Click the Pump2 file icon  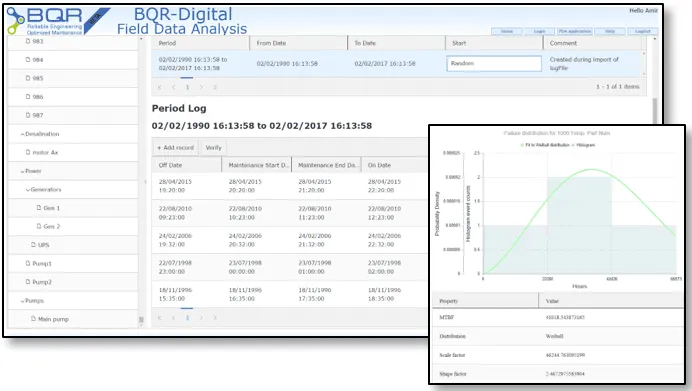click(x=28, y=282)
